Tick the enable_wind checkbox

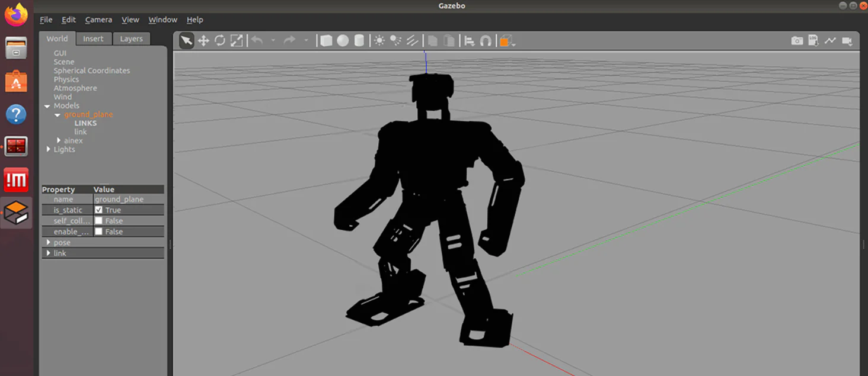click(x=99, y=232)
